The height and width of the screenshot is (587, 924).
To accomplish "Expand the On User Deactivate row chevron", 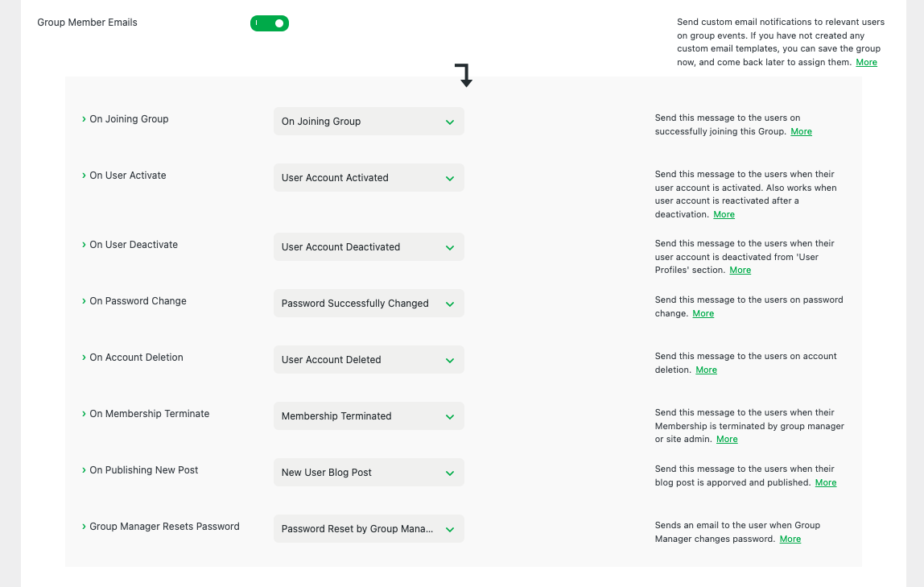I will (84, 245).
